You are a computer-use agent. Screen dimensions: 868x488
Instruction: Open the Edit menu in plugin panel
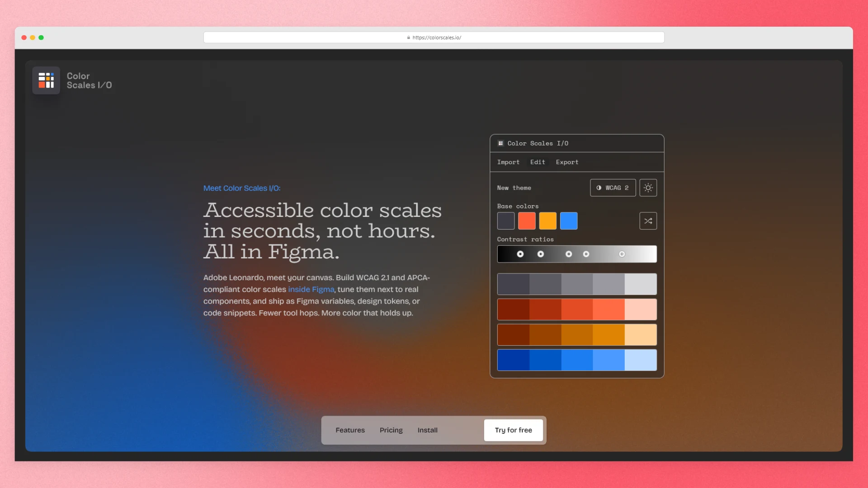coord(538,162)
